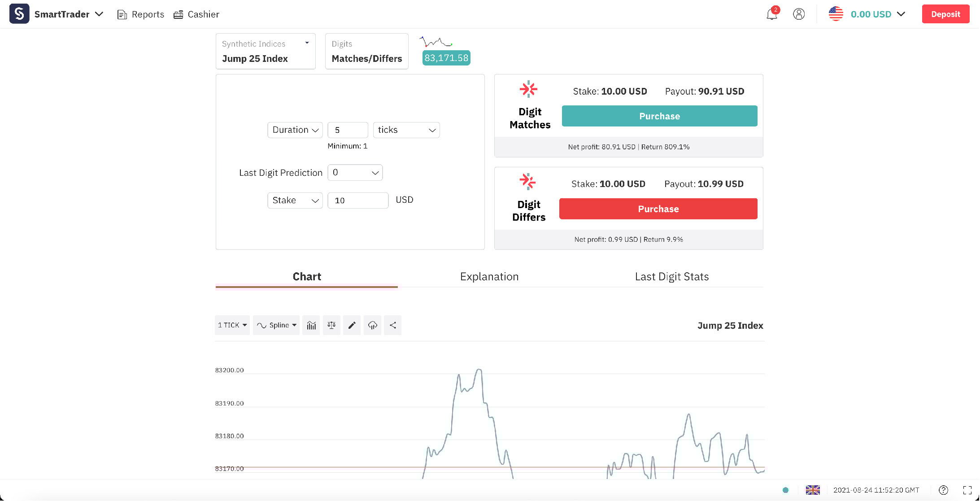Click the Deposit button
The image size is (980, 501).
click(945, 14)
